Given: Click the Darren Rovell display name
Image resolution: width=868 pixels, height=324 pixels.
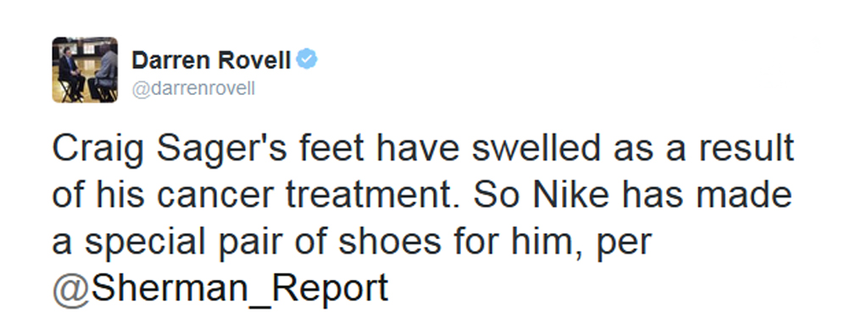Looking at the screenshot, I should point(211,60).
